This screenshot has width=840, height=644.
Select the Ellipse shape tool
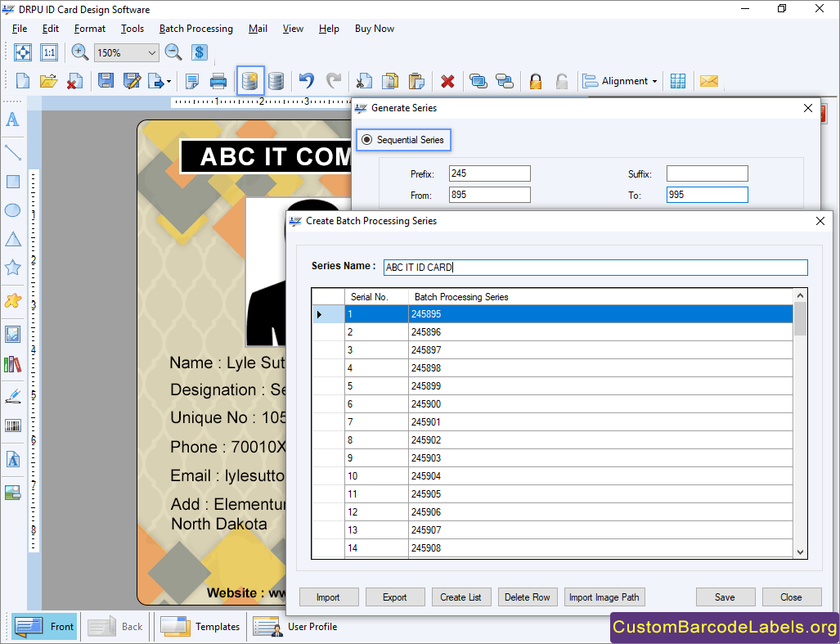coord(13,210)
